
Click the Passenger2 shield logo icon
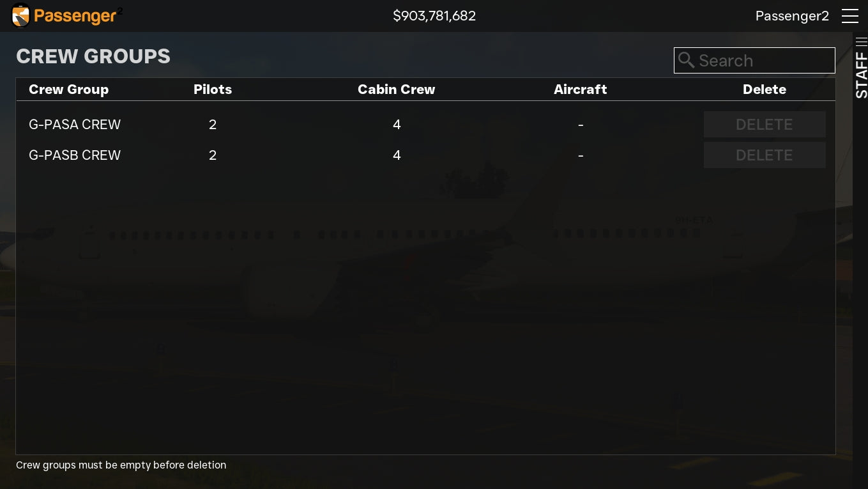pyautogui.click(x=21, y=16)
